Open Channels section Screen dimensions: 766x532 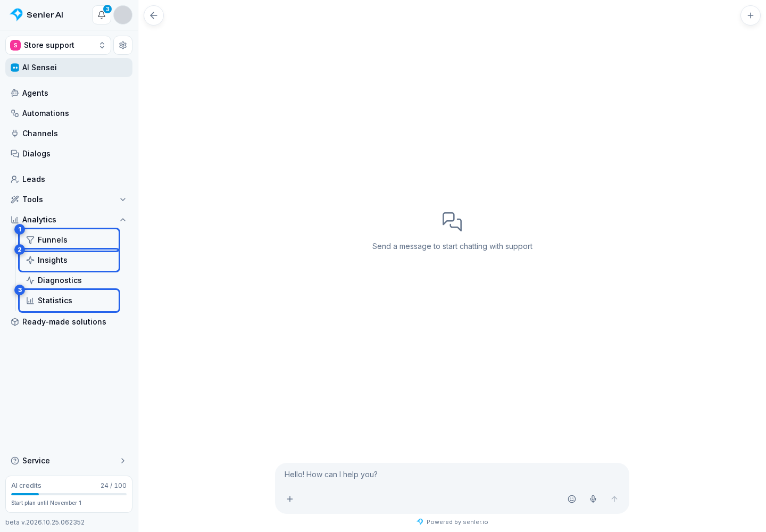[69, 134]
